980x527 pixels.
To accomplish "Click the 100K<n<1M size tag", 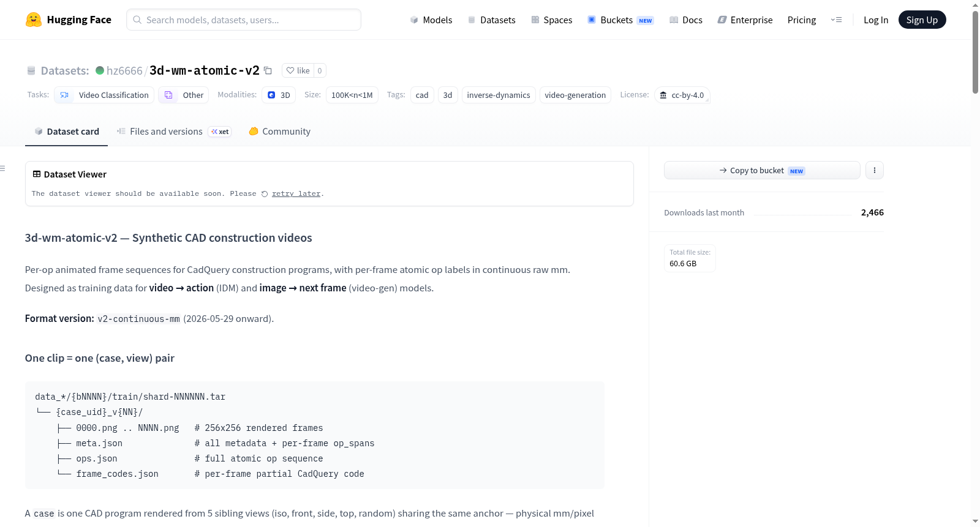I will (352, 95).
